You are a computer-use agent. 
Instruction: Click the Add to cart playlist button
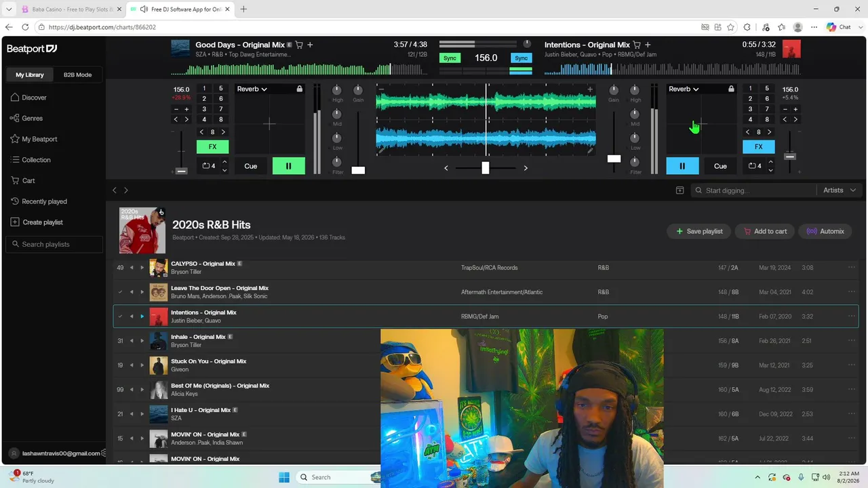coord(765,231)
